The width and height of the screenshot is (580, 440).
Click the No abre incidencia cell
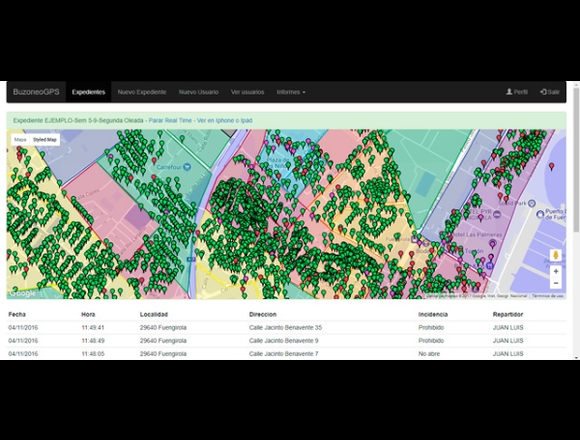point(429,354)
